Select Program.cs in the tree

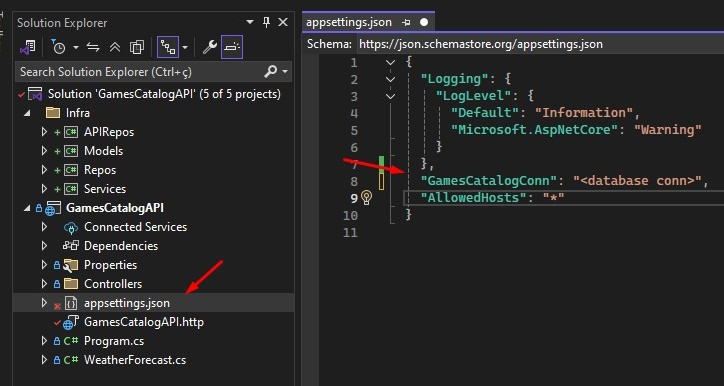pos(114,341)
